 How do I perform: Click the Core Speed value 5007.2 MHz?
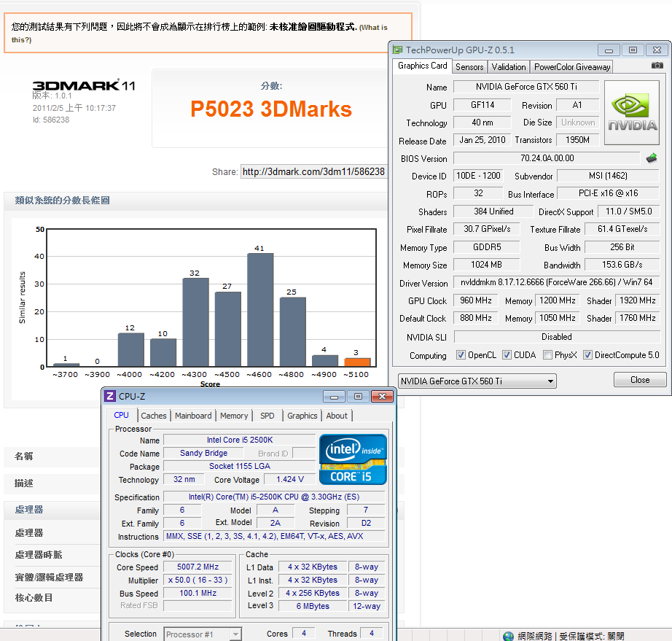[x=198, y=567]
